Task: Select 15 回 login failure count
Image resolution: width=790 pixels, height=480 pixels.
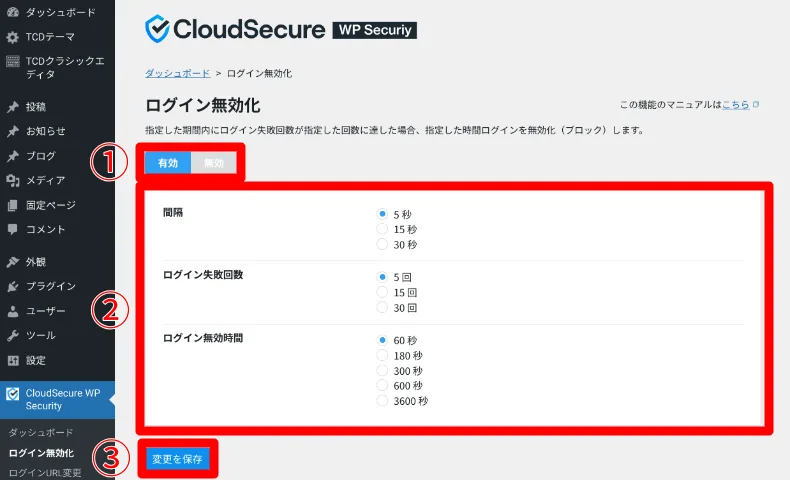Action: pos(382,292)
